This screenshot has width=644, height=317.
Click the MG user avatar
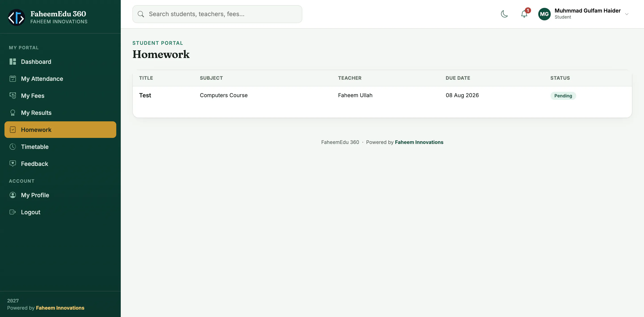pyautogui.click(x=544, y=14)
